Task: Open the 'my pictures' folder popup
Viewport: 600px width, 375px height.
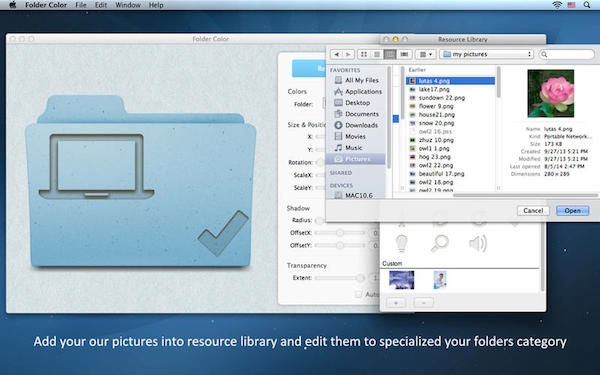Action: (486, 54)
